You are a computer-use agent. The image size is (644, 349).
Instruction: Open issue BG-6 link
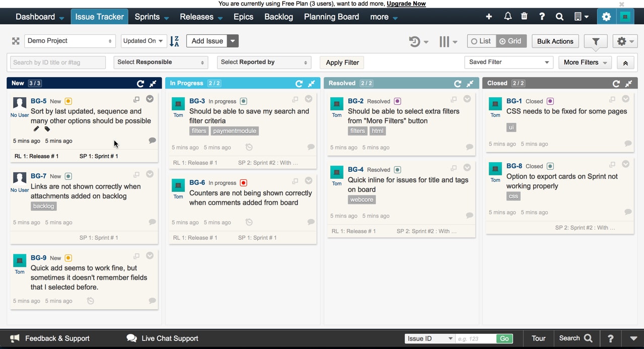[197, 182]
